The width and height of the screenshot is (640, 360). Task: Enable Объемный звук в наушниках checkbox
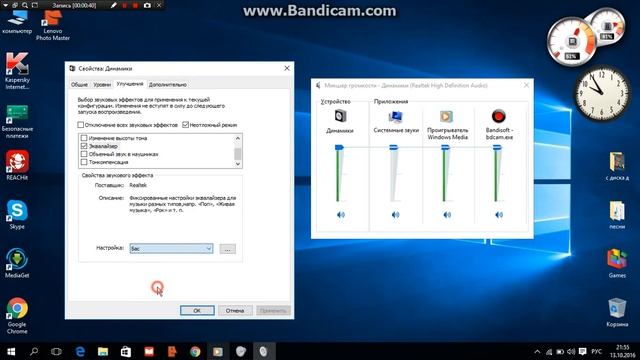84,154
